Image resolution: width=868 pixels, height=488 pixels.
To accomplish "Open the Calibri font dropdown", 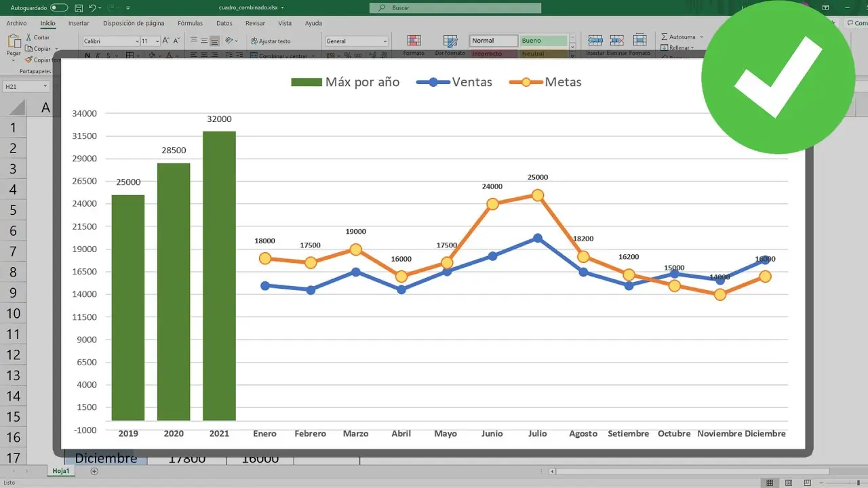I will pyautogui.click(x=136, y=41).
